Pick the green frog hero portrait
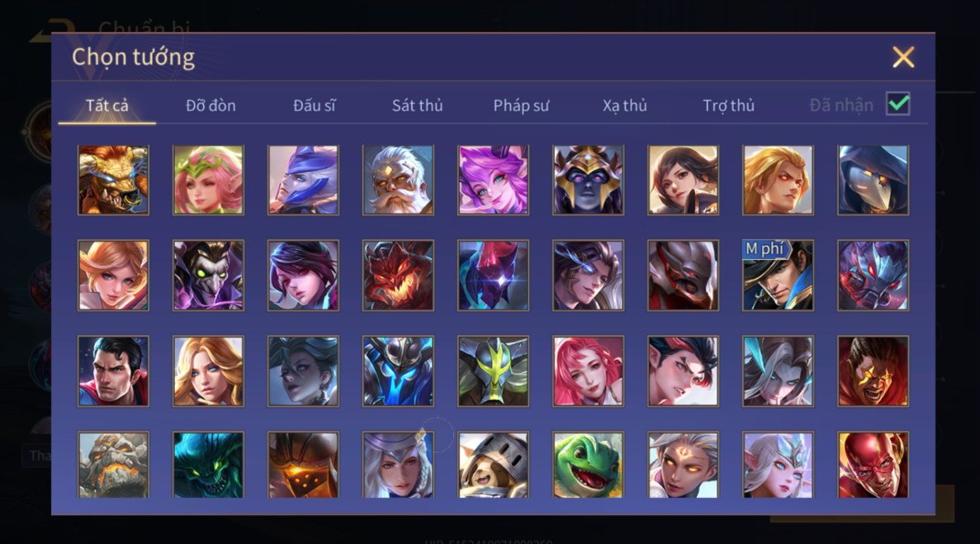This screenshot has height=544, width=980. click(588, 465)
